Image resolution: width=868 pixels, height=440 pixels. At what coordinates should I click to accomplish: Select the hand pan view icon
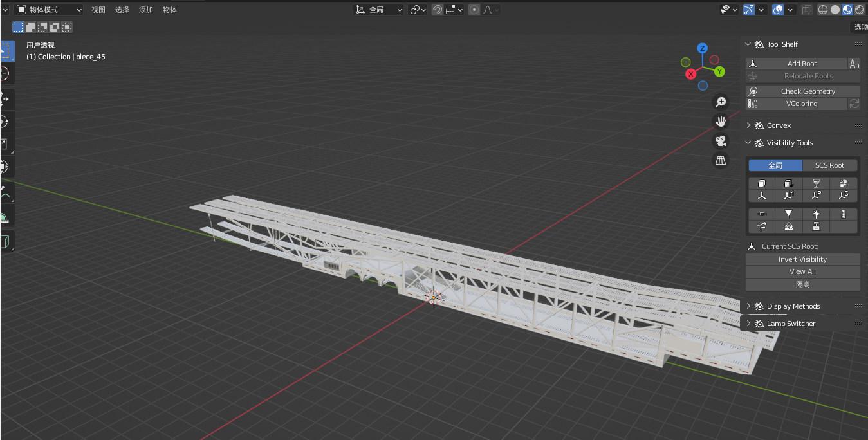click(x=721, y=122)
